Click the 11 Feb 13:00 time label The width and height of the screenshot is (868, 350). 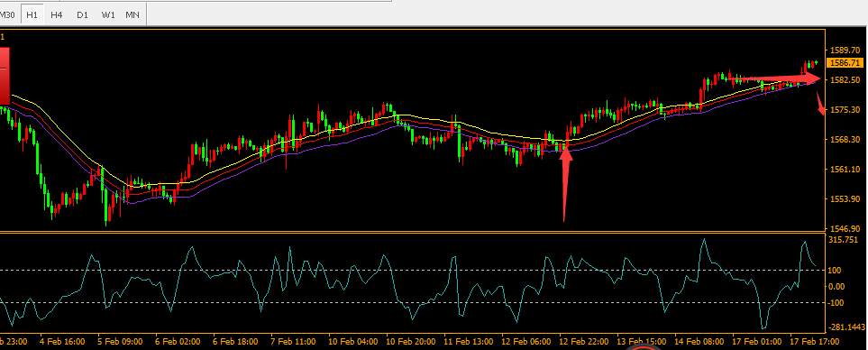point(468,342)
